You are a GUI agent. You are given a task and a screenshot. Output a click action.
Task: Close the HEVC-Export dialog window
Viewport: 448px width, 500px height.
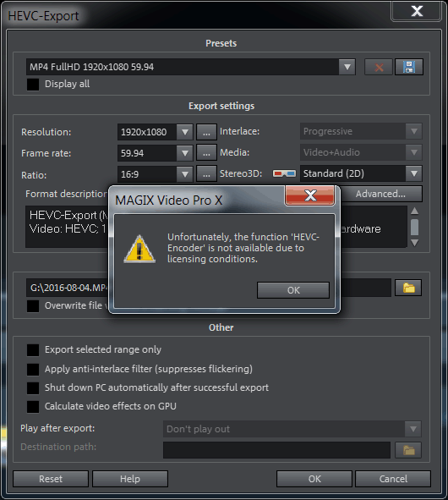pos(417,11)
